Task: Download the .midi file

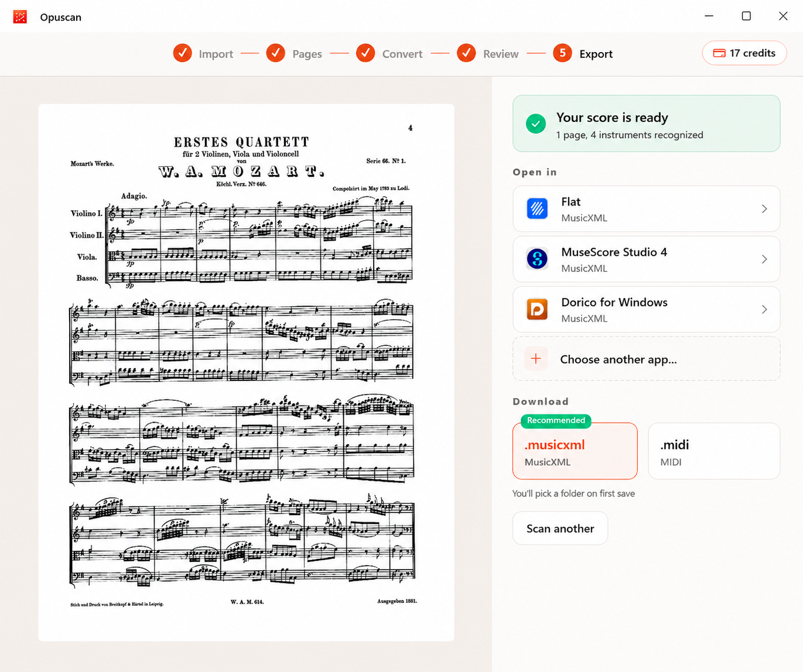Action: (714, 451)
